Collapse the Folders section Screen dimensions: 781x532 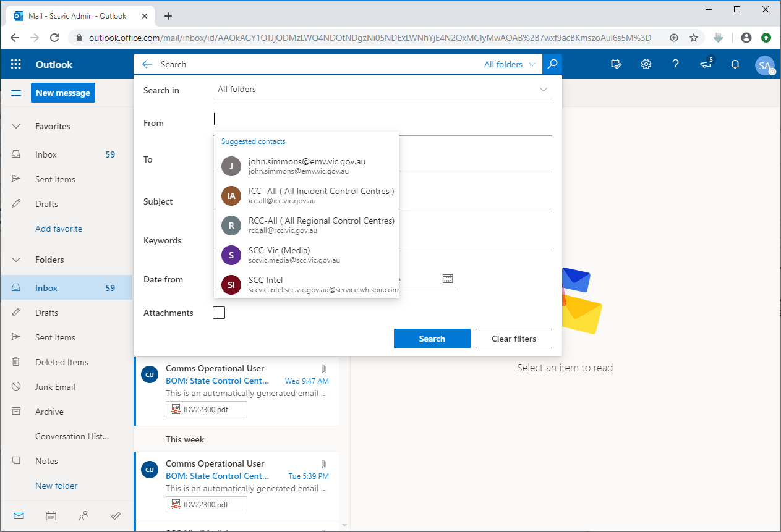click(x=17, y=260)
